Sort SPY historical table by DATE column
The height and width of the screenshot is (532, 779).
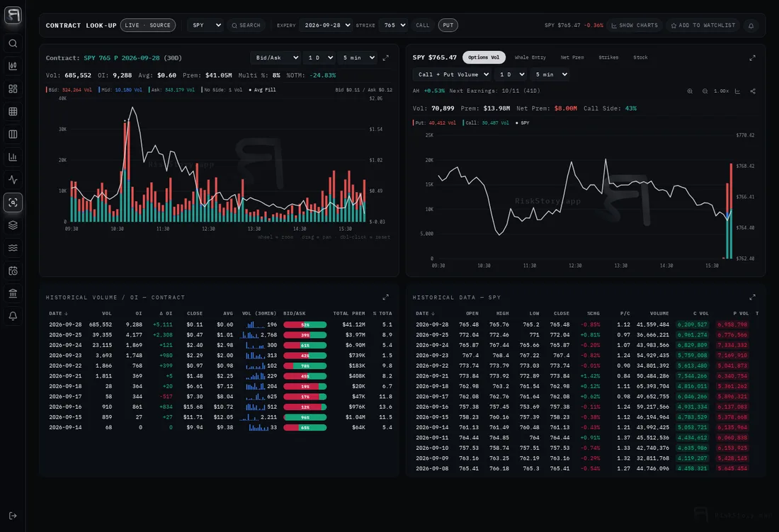click(426, 313)
